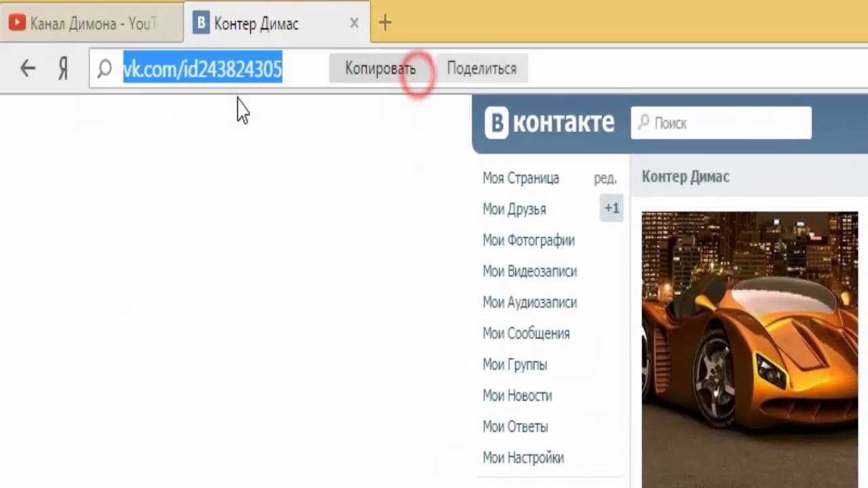
Task: Open Мои Новости
Action: (517, 396)
